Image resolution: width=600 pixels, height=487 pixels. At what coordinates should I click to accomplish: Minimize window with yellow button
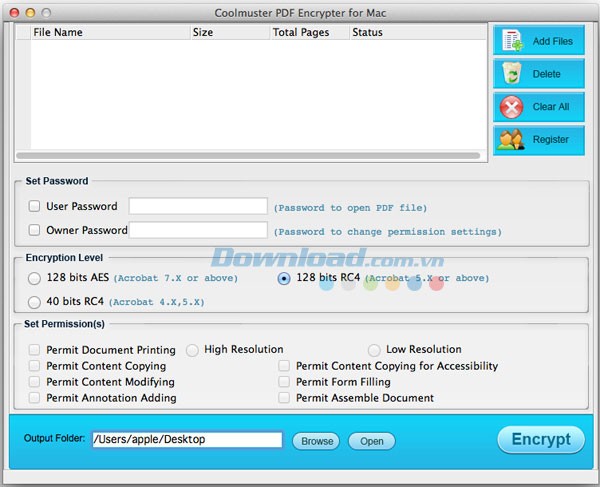click(x=30, y=13)
